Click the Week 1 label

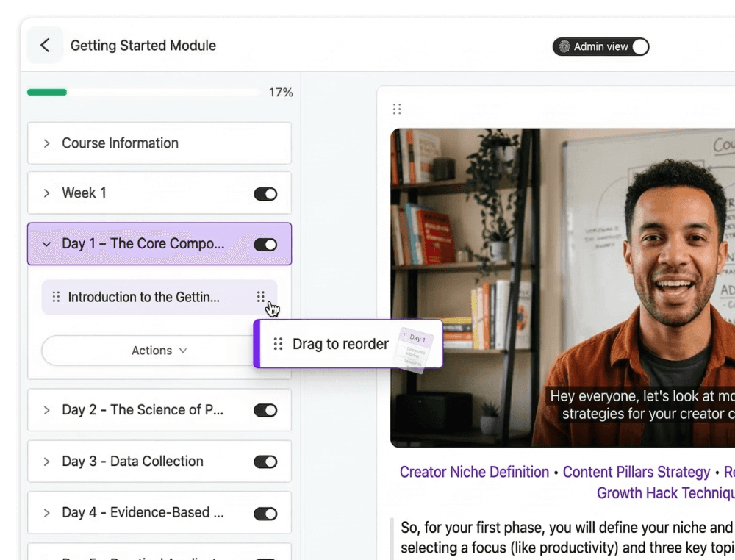click(85, 193)
